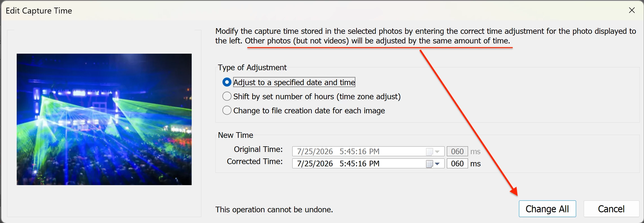Click the Original Time milliseconds field
The image size is (644, 223).
click(457, 151)
